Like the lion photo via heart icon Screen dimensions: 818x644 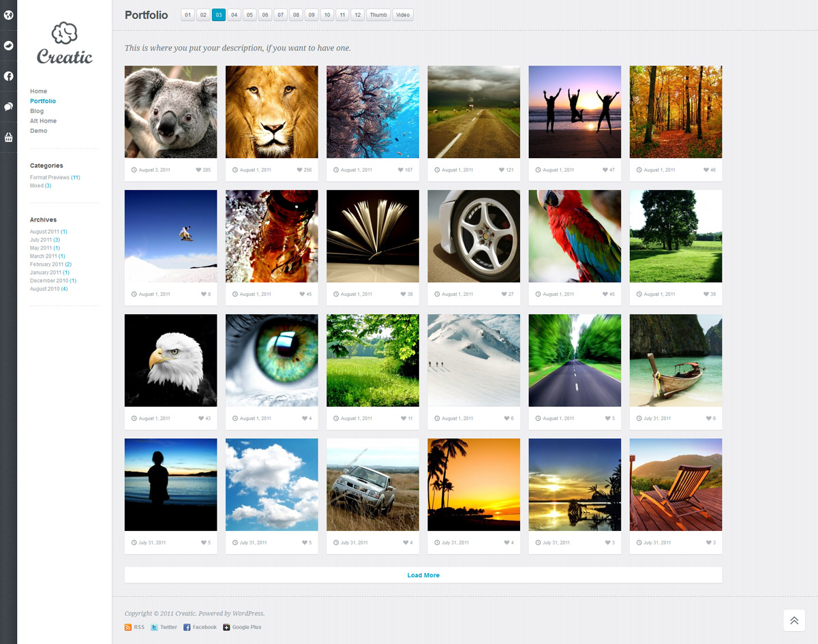299,170
